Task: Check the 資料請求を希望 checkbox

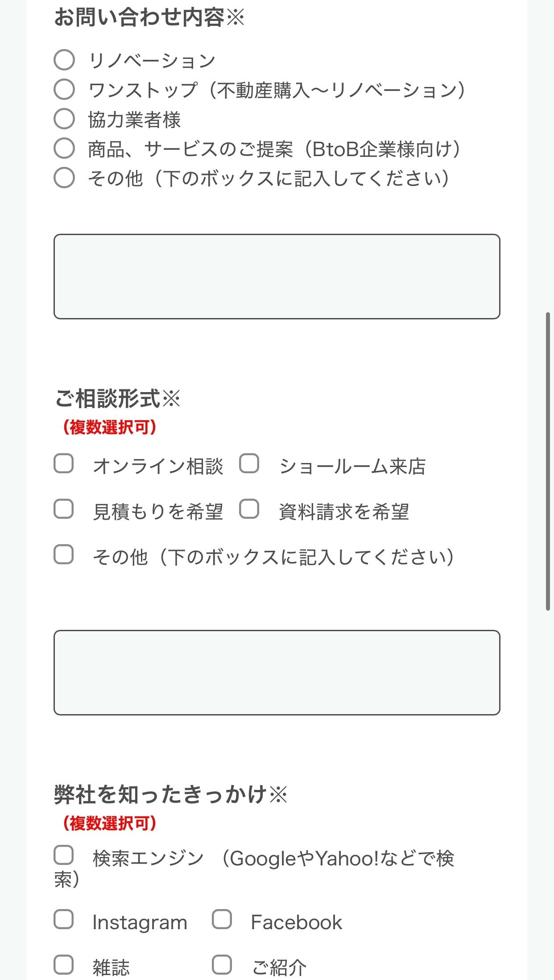Action: [x=248, y=510]
